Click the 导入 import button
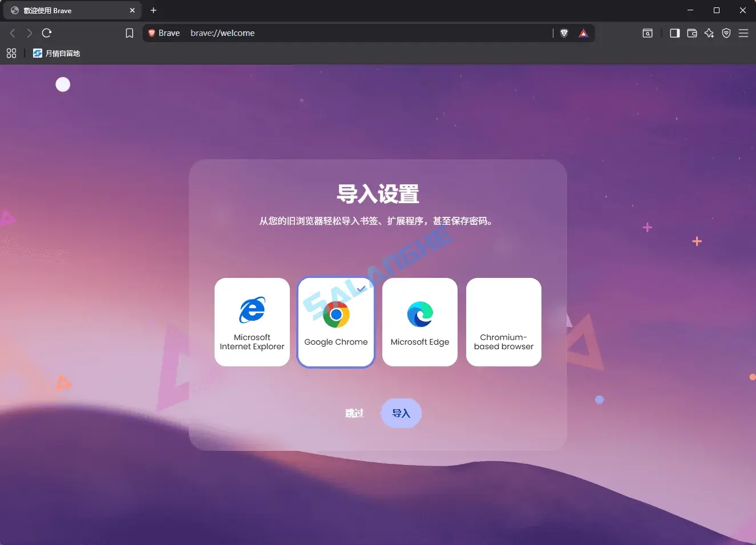Image resolution: width=756 pixels, height=545 pixels. click(x=401, y=413)
